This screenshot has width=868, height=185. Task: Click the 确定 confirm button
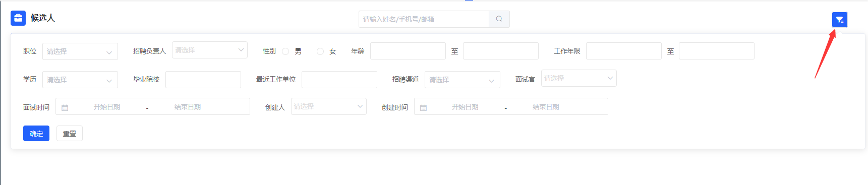pos(36,134)
